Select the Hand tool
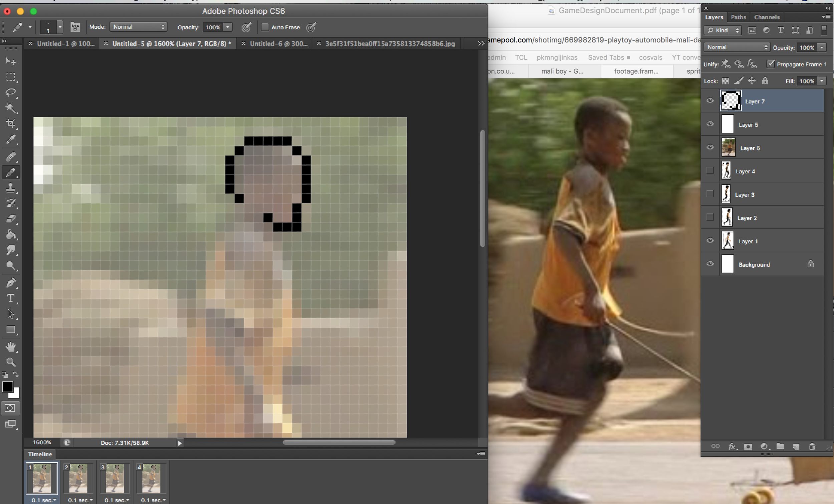The height and width of the screenshot is (504, 834). pos(10,347)
